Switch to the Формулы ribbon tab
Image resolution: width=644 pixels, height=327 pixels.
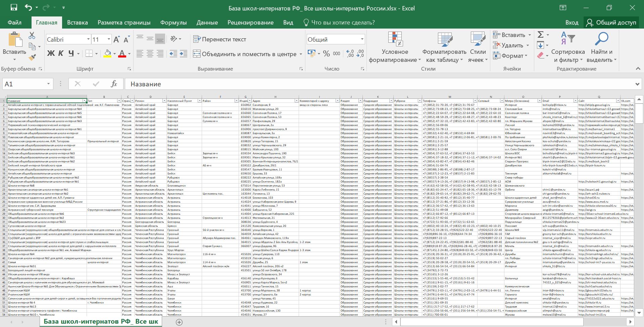point(173,23)
